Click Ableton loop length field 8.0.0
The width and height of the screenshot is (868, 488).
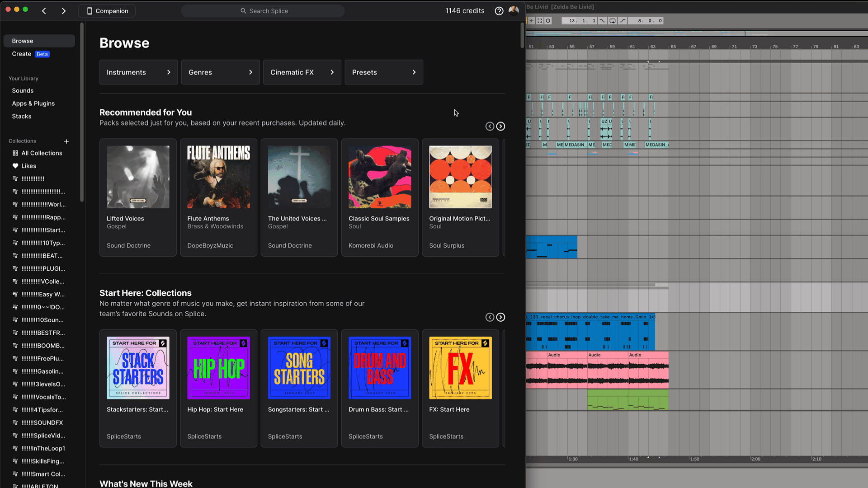coord(646,21)
